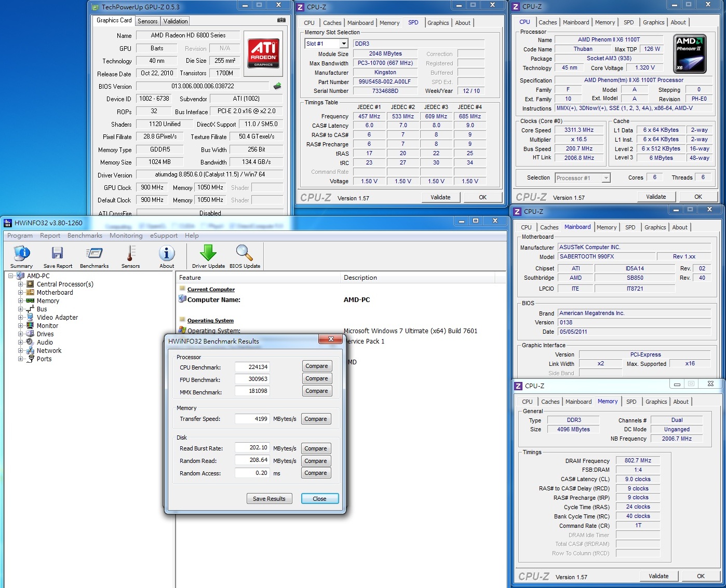Select the Motherboard item in the tree

coord(55,293)
